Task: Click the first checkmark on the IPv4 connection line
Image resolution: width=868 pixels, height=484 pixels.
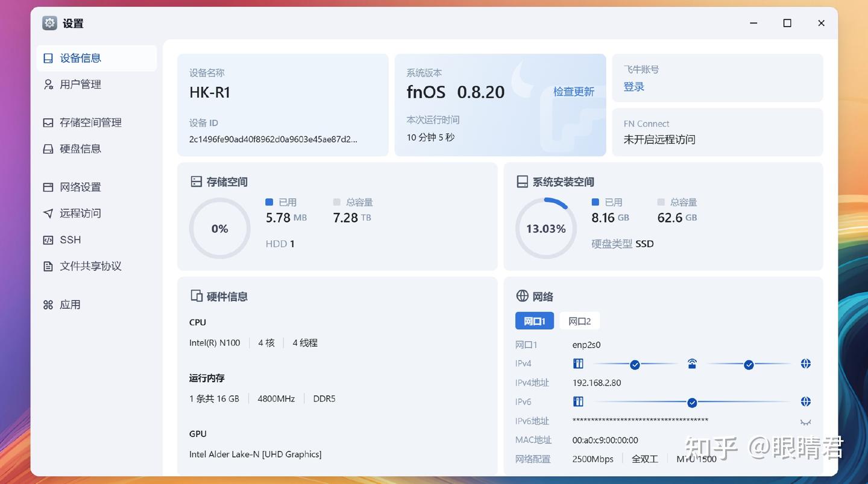Action: click(635, 365)
